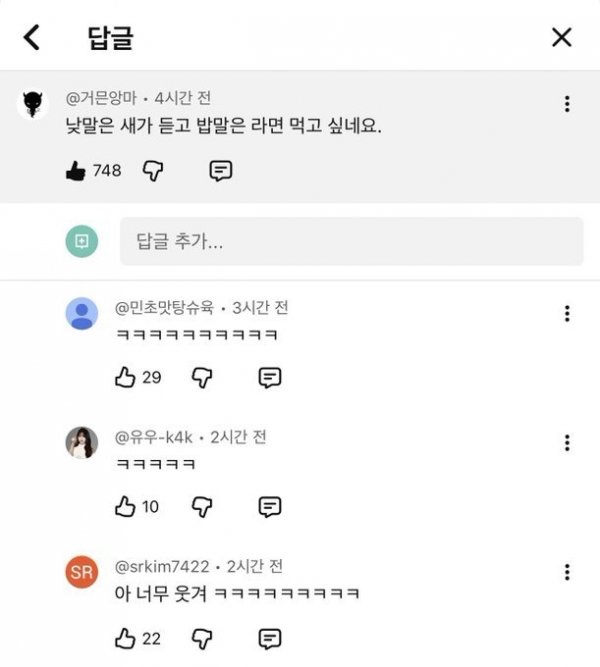The width and height of the screenshot is (600, 667).
Task: Reply to @민초맛탕슈육 via comment icon
Action: pos(270,377)
